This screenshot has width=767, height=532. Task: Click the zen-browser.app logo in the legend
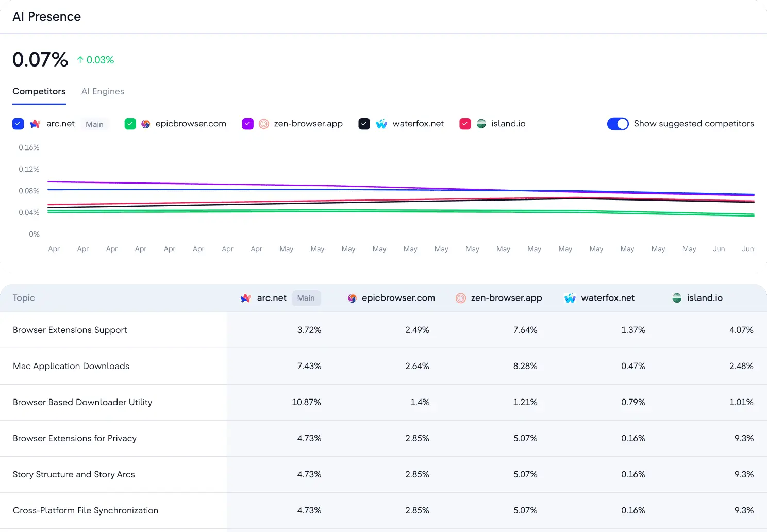(x=264, y=124)
